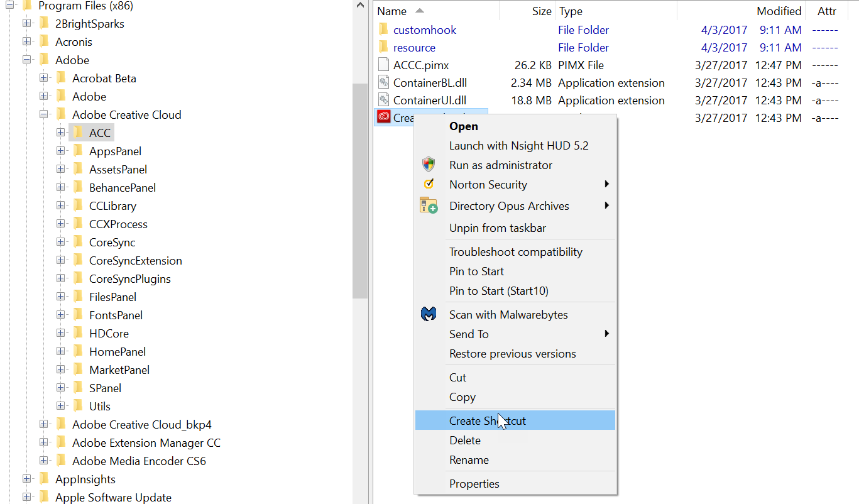Select Adobe Media Encoder CS6 in tree
The height and width of the screenshot is (504, 859).
point(139,461)
